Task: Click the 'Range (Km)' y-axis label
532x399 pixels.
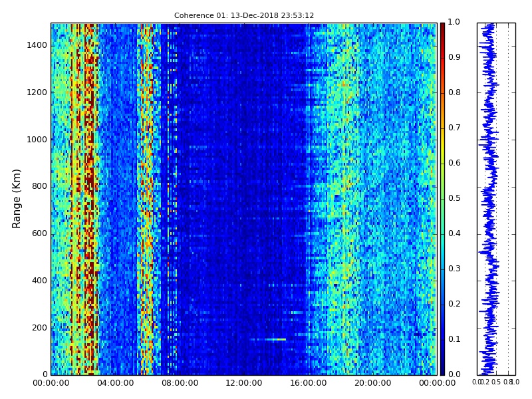Action: pyautogui.click(x=16, y=199)
